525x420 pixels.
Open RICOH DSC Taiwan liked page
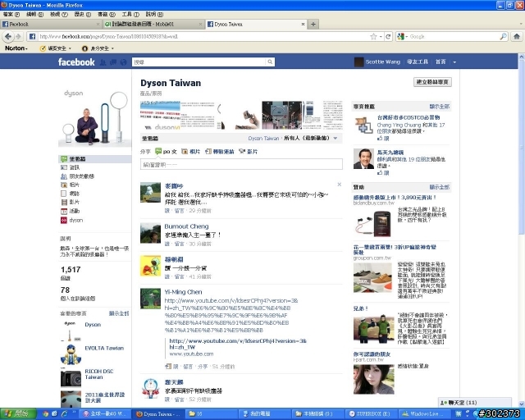pos(99,374)
